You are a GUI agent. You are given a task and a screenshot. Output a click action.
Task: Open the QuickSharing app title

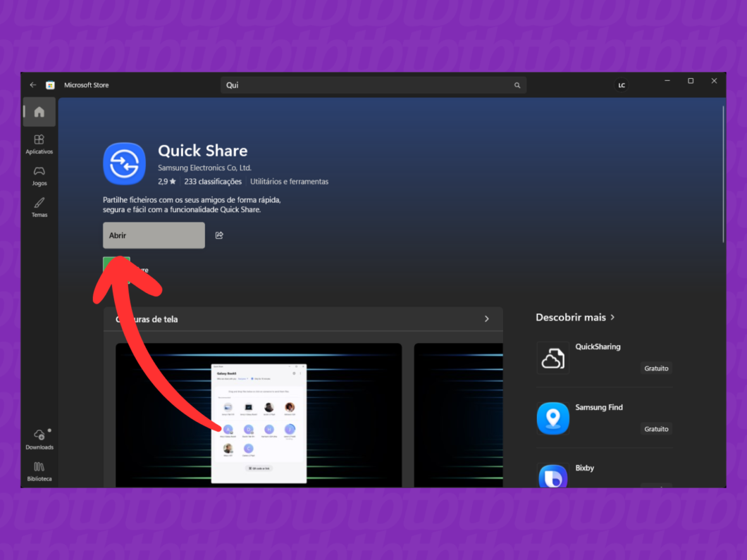point(598,347)
